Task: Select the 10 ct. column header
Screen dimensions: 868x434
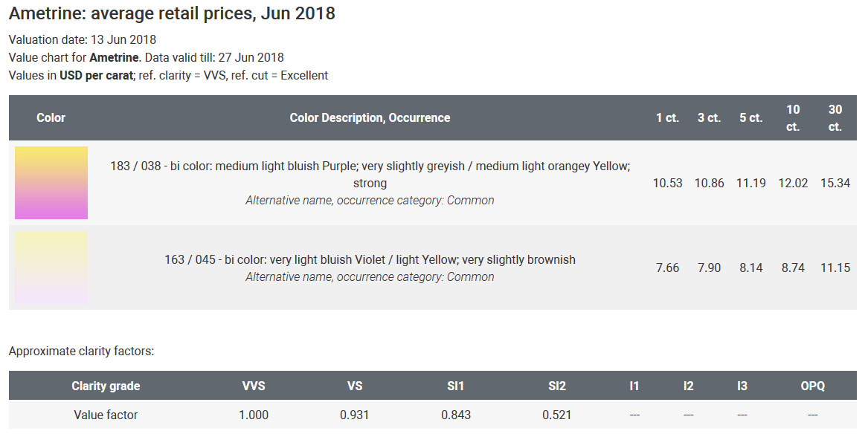Action: click(794, 117)
